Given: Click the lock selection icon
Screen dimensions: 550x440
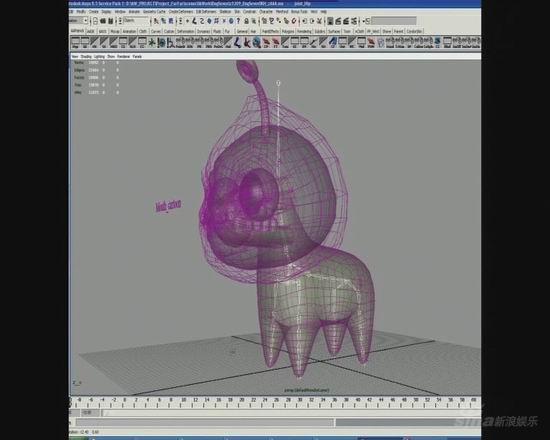Looking at the screenshot, I should pos(246,21).
